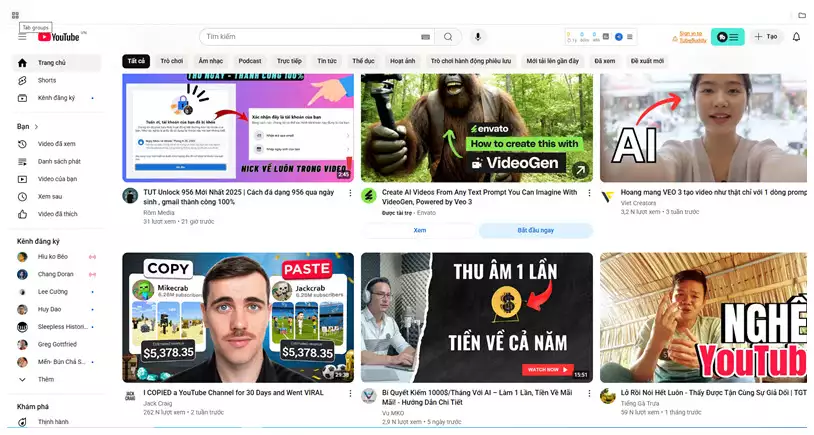This screenshot has height=435, width=814.
Task: Select the Thể dục filter chip
Action: tap(363, 61)
